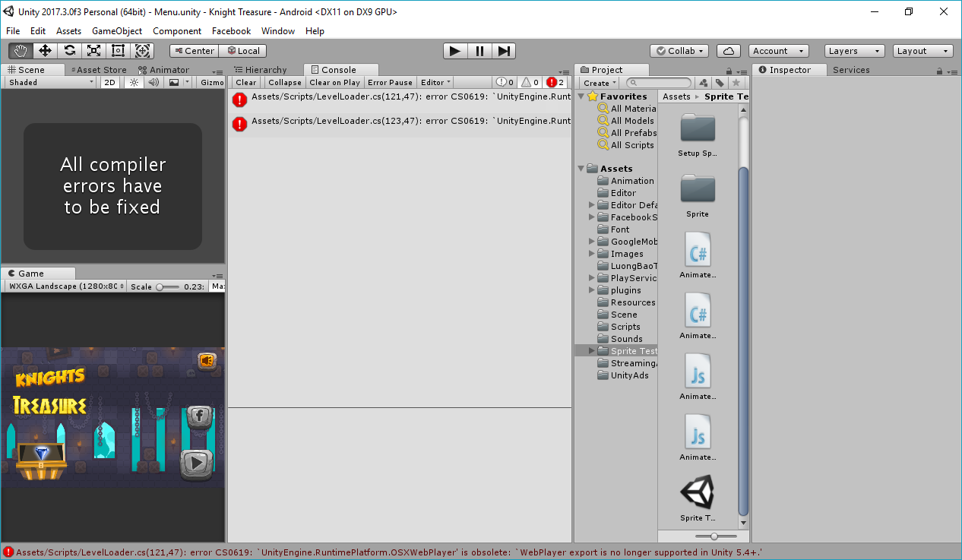Open the Layout dropdown

point(922,51)
